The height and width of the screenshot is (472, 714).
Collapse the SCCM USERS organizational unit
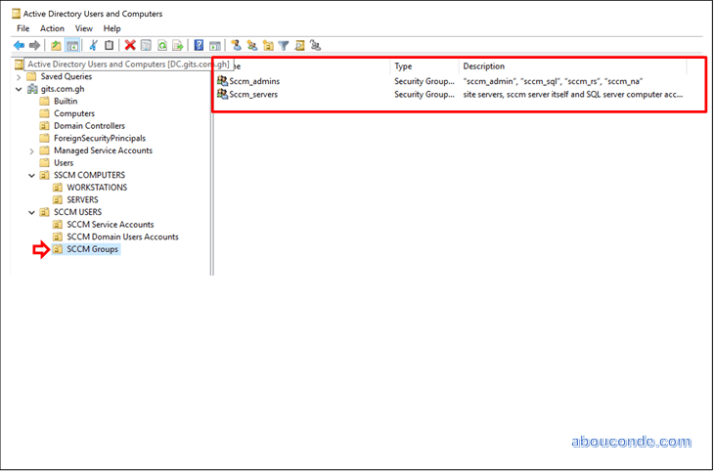pos(32,213)
